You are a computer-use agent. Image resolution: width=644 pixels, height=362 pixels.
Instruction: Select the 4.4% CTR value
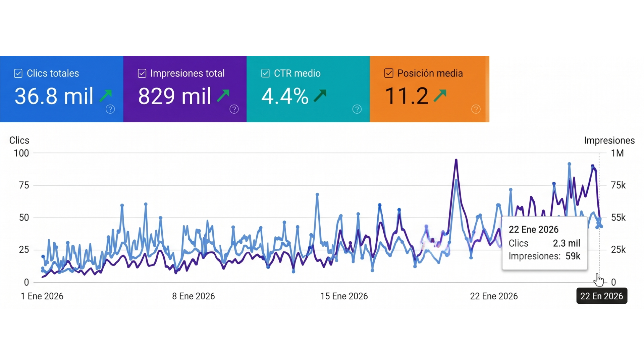click(x=285, y=96)
